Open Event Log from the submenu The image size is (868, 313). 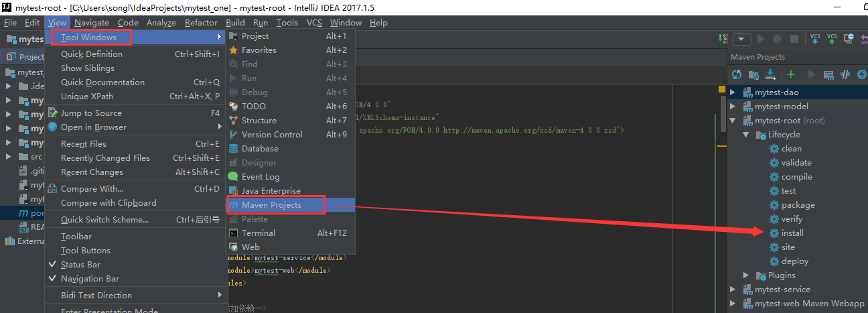click(289, 177)
